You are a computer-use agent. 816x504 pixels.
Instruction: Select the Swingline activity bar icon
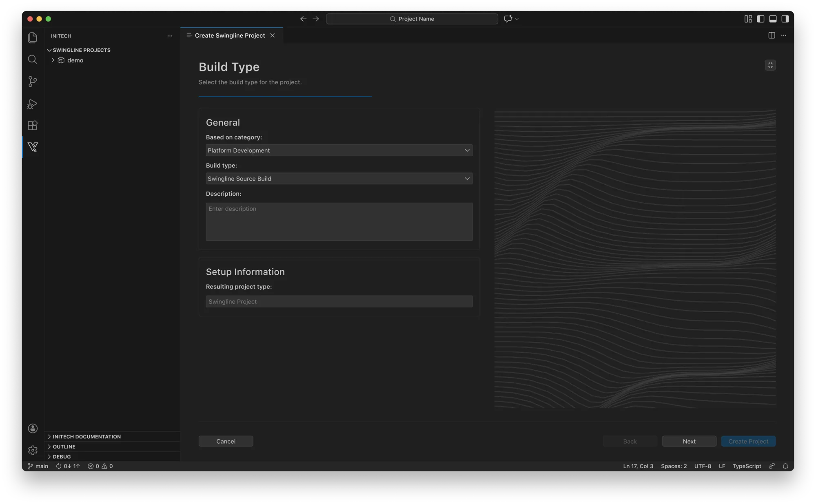point(33,147)
